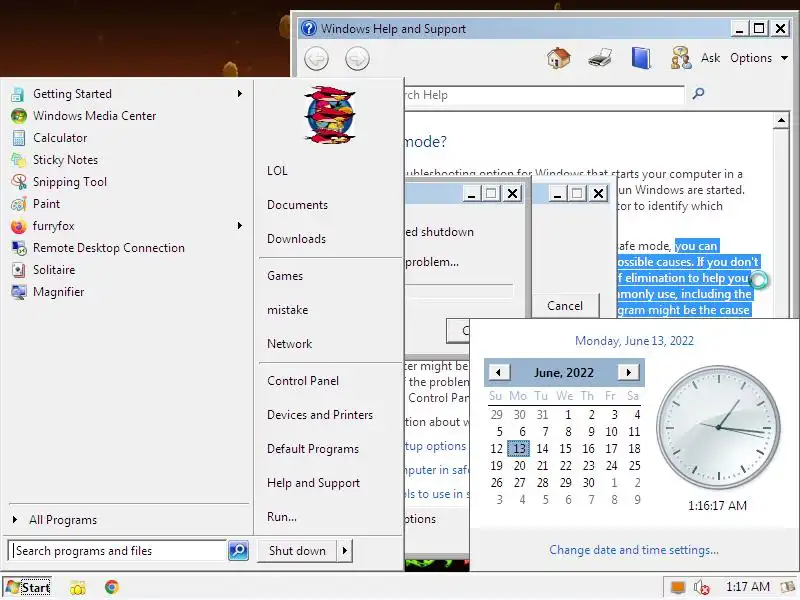Click the Cancel button in the small dialog
Image resolution: width=800 pixels, height=600 pixels.
(x=565, y=306)
